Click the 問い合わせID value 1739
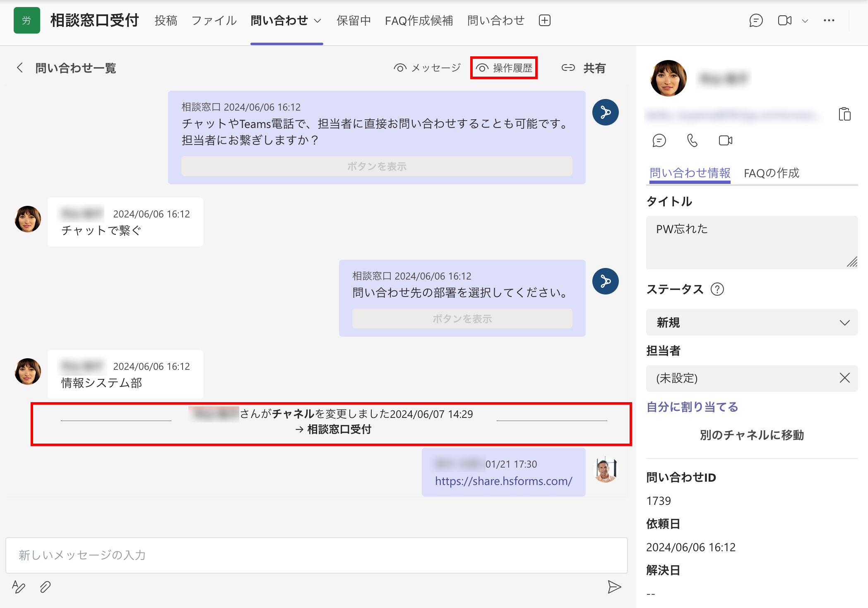Viewport: 868px width, 608px height. pos(659,501)
